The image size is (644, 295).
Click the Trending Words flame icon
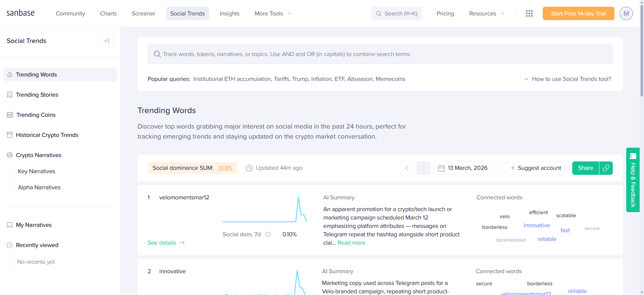click(x=10, y=75)
